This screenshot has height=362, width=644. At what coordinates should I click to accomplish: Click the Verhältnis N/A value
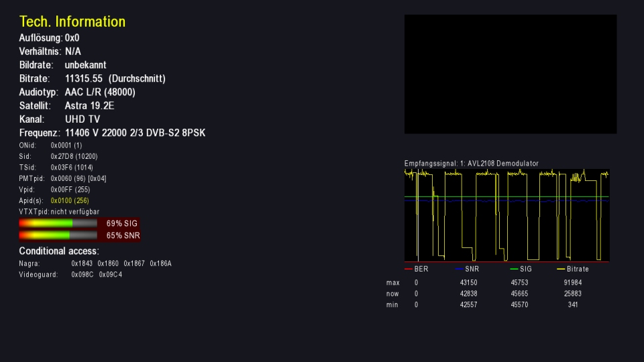pyautogui.click(x=72, y=52)
